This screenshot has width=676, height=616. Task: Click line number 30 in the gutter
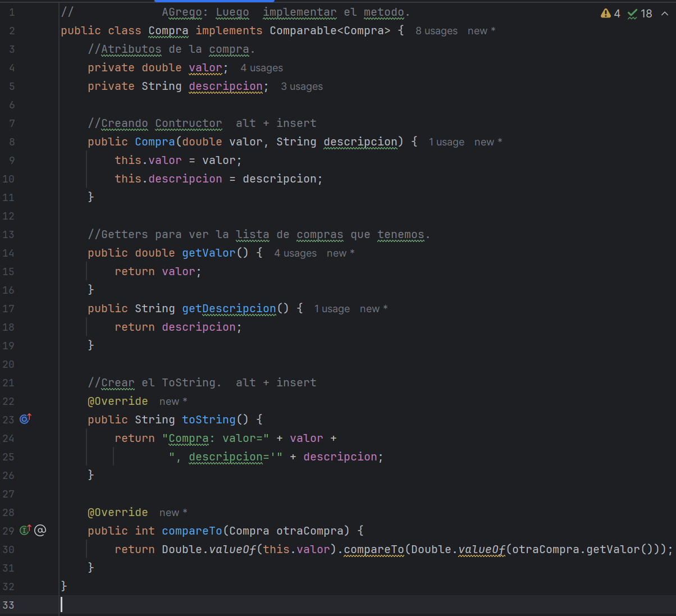[8, 549]
